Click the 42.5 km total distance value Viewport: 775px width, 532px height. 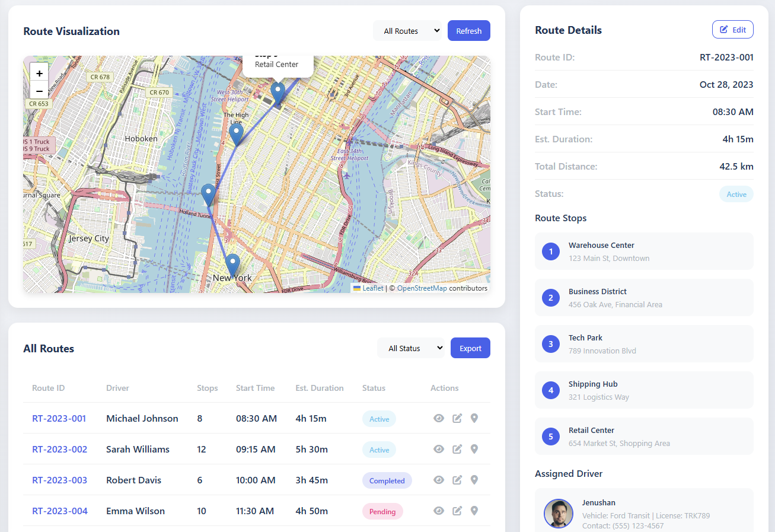coord(736,166)
